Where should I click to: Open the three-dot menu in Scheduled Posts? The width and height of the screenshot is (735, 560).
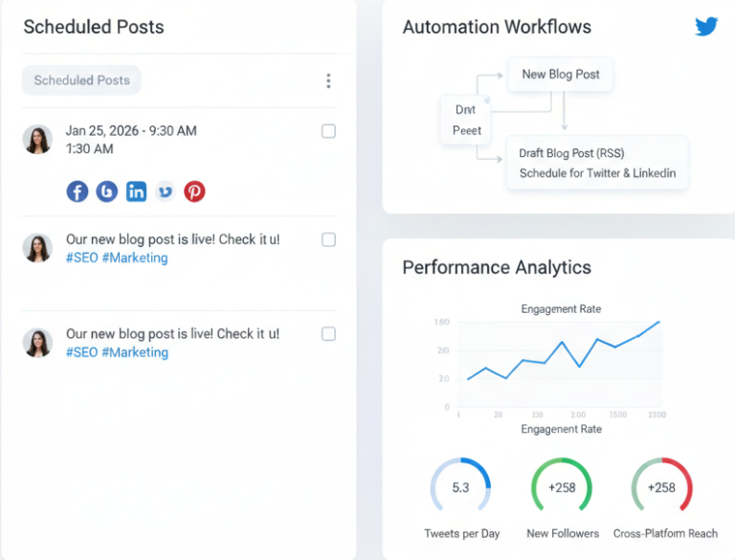coord(328,81)
